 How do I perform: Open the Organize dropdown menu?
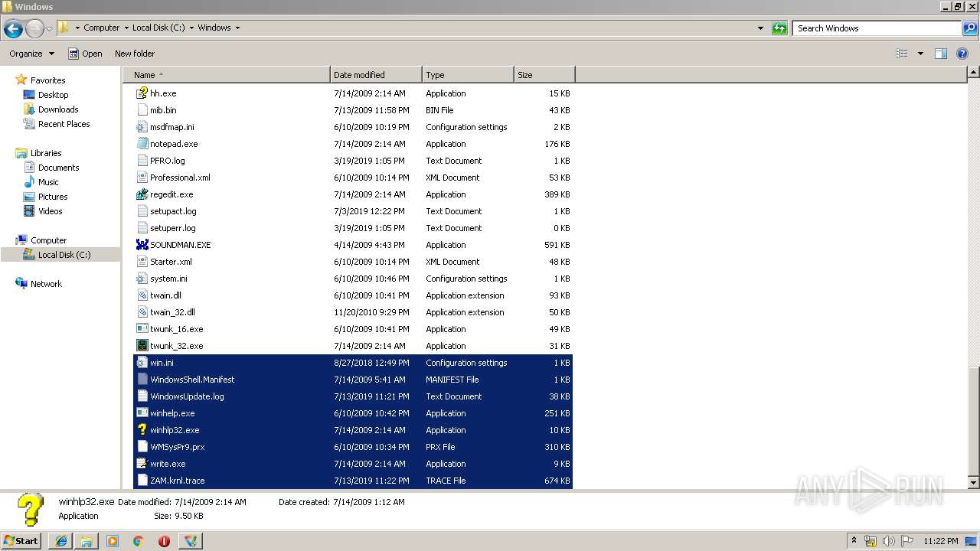(x=32, y=54)
